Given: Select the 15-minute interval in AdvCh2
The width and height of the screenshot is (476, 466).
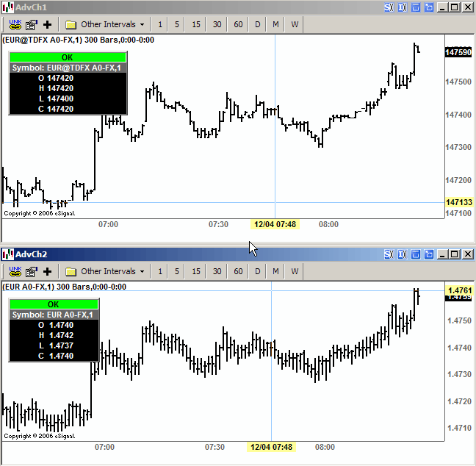Looking at the screenshot, I should click(196, 271).
